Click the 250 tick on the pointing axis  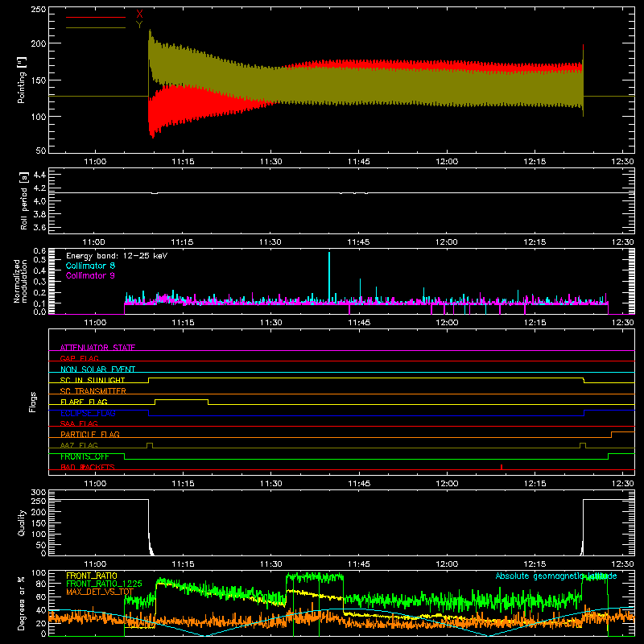[38, 10]
